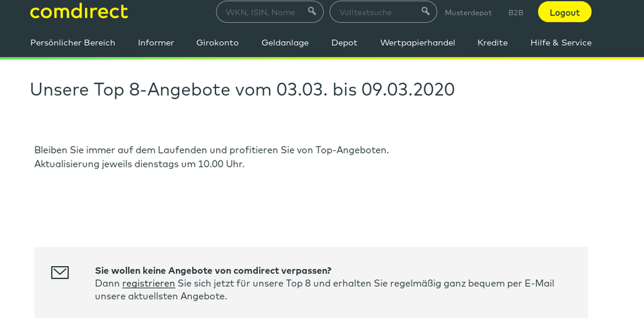Open the Kredite menu item
Screen dimensions: 644x332
point(493,43)
